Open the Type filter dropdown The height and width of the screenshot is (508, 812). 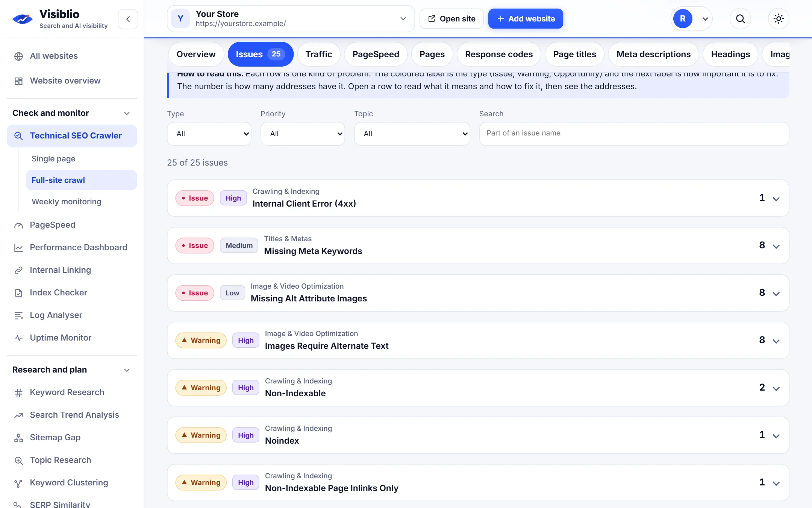coord(209,134)
